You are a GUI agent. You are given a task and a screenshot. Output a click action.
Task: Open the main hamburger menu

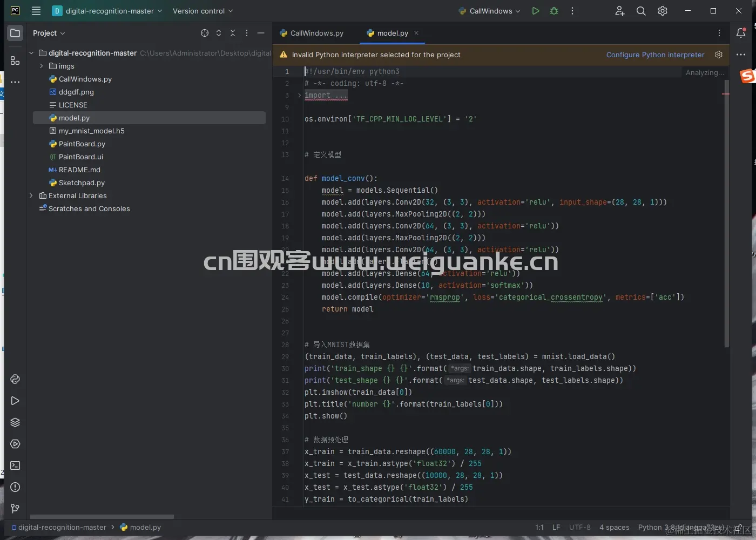pyautogui.click(x=36, y=11)
